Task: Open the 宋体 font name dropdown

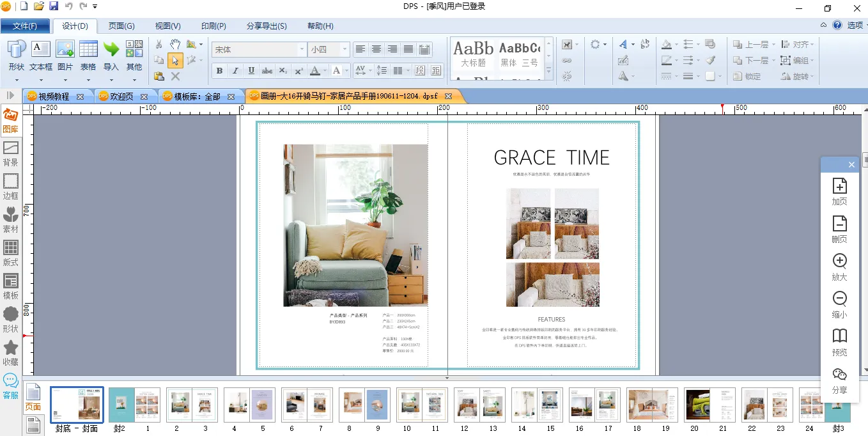Action: pos(302,49)
